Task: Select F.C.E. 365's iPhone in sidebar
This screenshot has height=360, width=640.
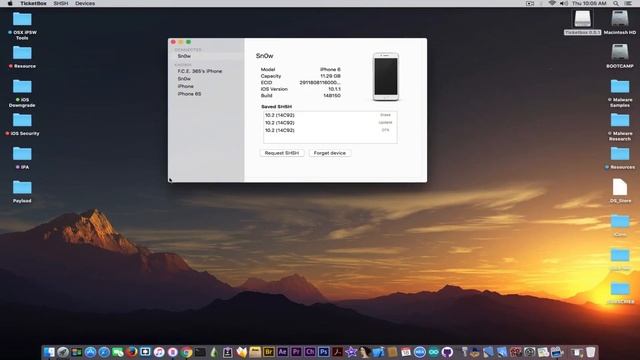Action: 200,71
